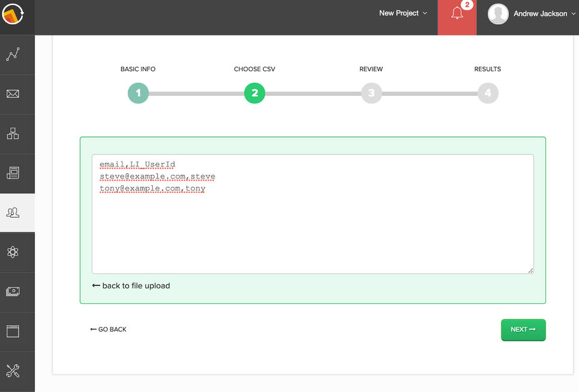Open the analytics line chart sidebar icon
This screenshot has width=579, height=392.
coord(13,54)
